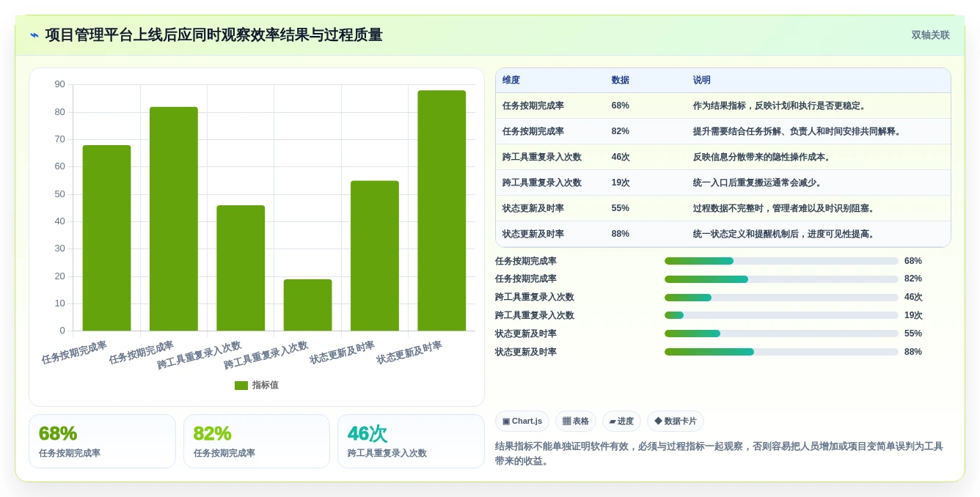
Task: Click the 19次 progress bar
Action: 781,315
